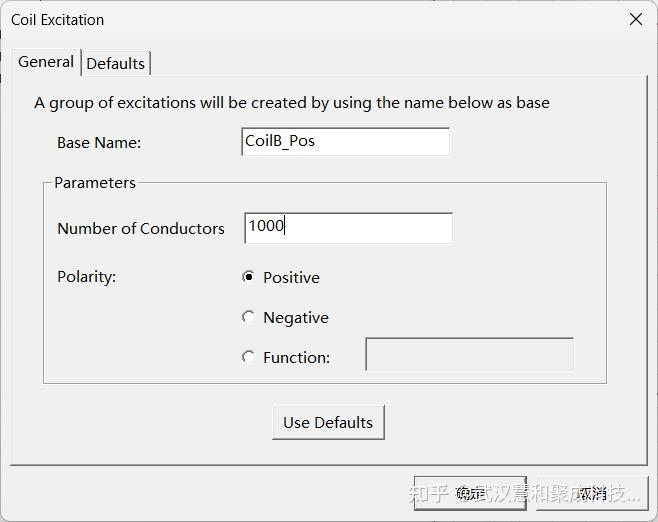Cancel with the 取消 button
This screenshot has height=522, width=658.
[591, 493]
